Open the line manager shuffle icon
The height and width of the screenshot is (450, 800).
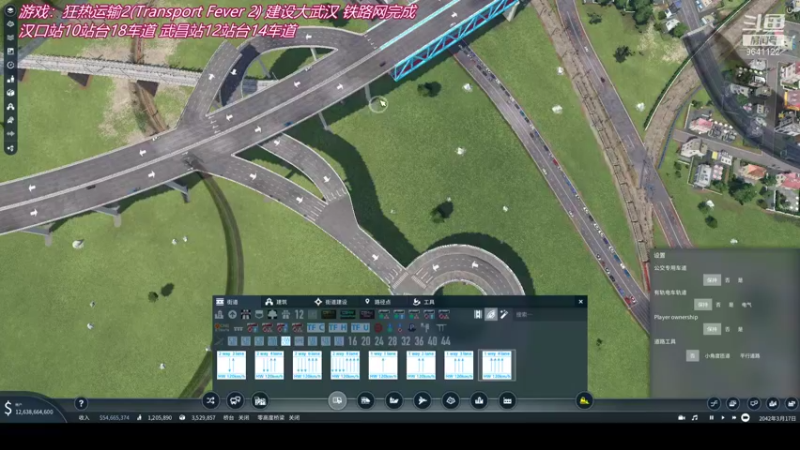(x=210, y=401)
